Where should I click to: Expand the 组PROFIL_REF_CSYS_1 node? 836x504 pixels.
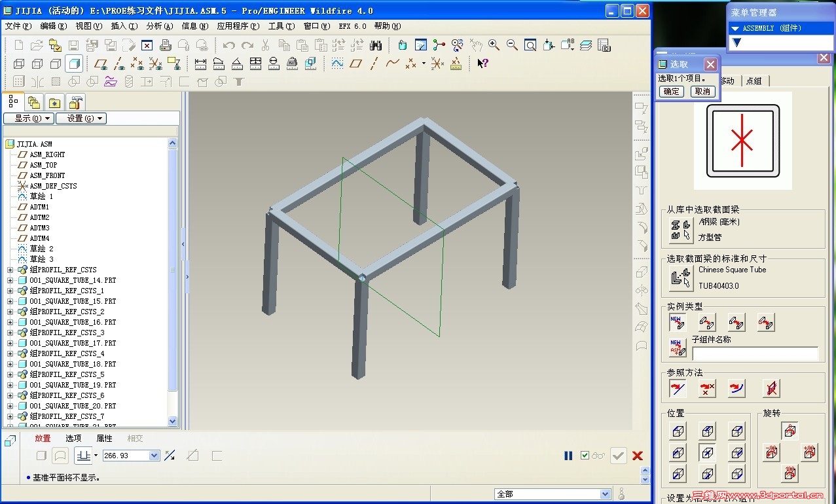(x=10, y=291)
